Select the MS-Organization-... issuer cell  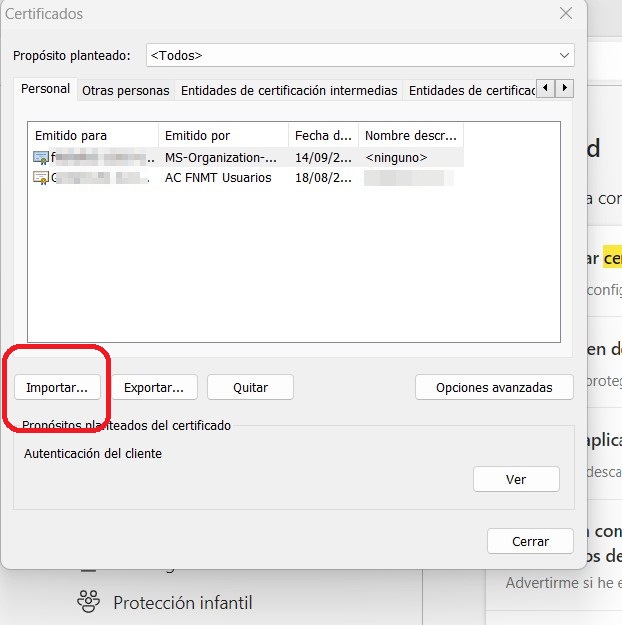coord(220,158)
